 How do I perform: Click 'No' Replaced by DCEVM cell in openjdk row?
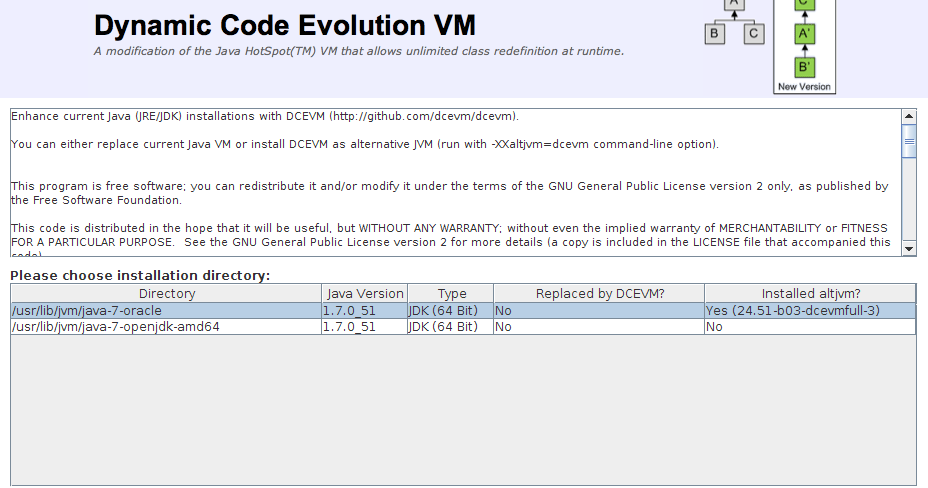(x=600, y=327)
